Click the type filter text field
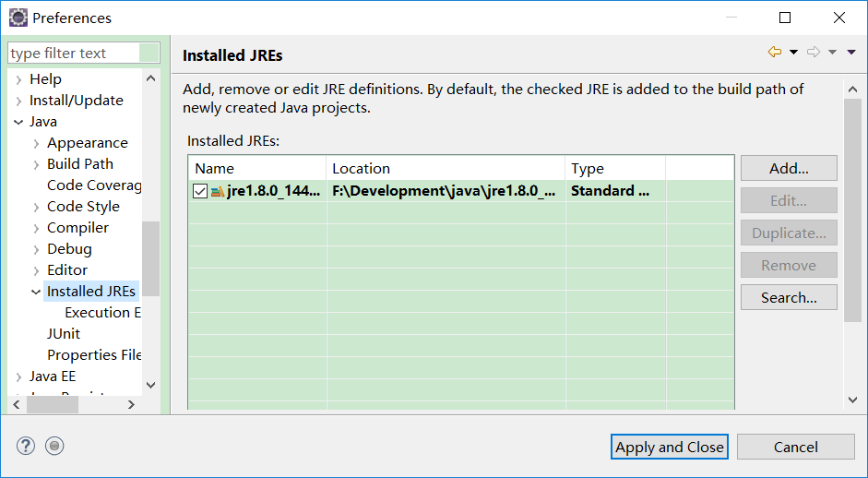 74,54
